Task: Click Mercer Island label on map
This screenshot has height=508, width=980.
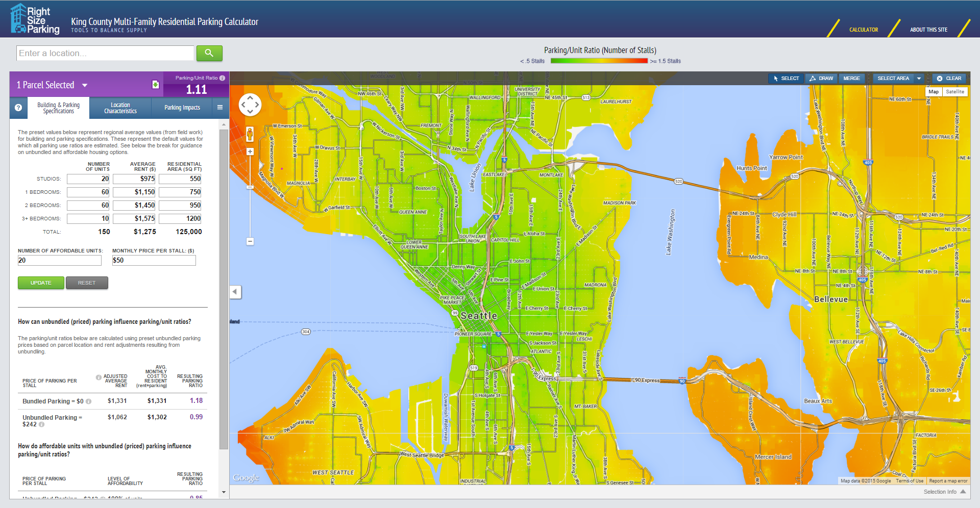Action: click(x=773, y=457)
